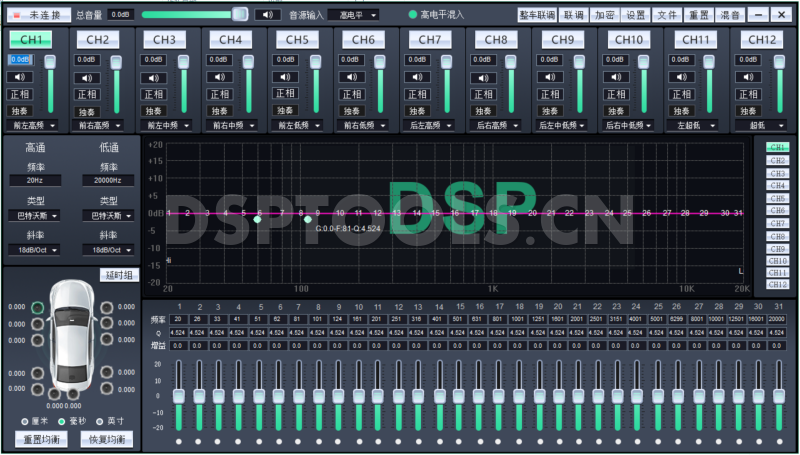
Task: Mute channel CH9 speaker icon
Action: click(549, 77)
